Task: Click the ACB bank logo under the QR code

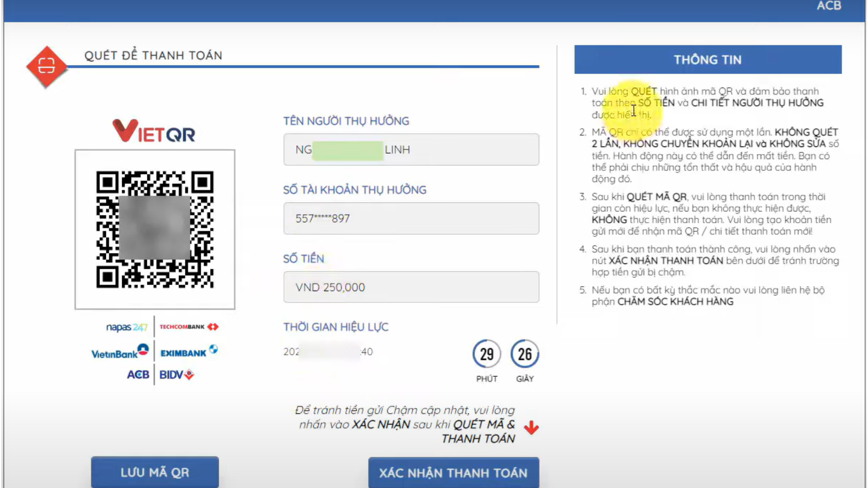Action: click(138, 375)
